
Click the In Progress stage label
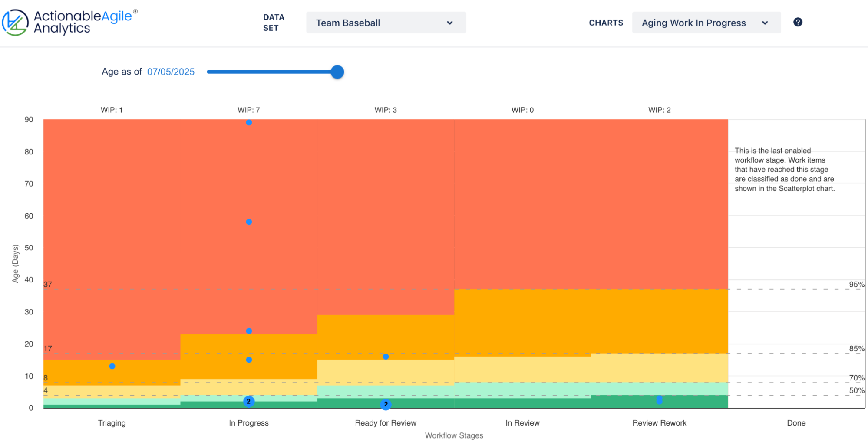point(248,423)
